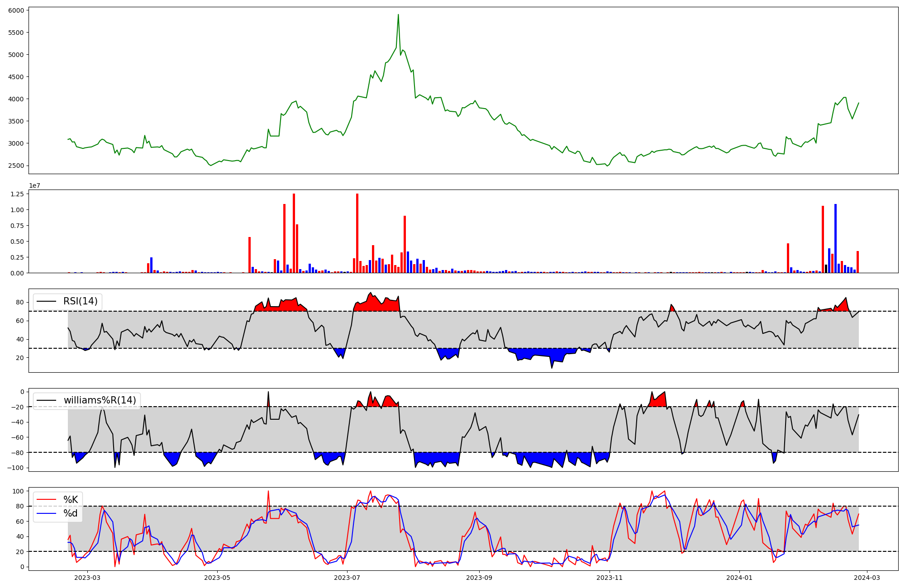
Task: Click blue line swatch beside %d
Action: tap(46, 513)
